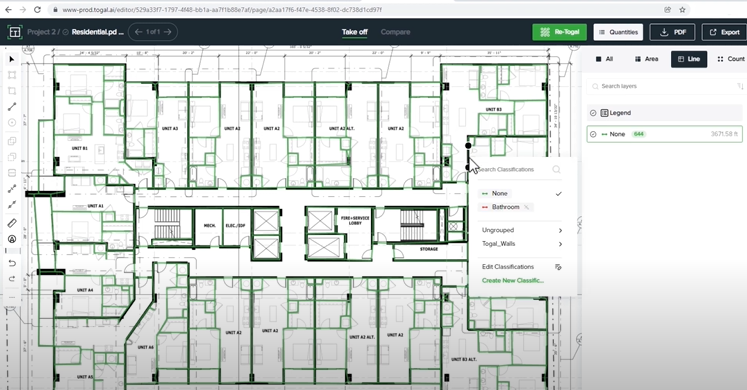The image size is (747, 390).
Task: Click the STORAGE room label on the plan
Action: (429, 249)
